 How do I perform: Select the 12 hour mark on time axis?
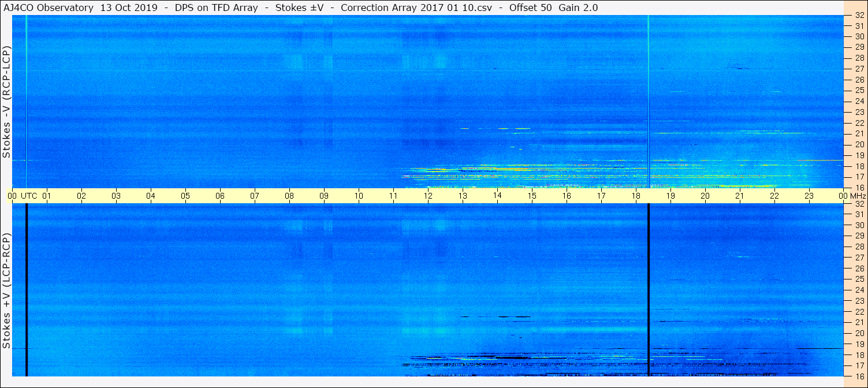click(x=428, y=196)
